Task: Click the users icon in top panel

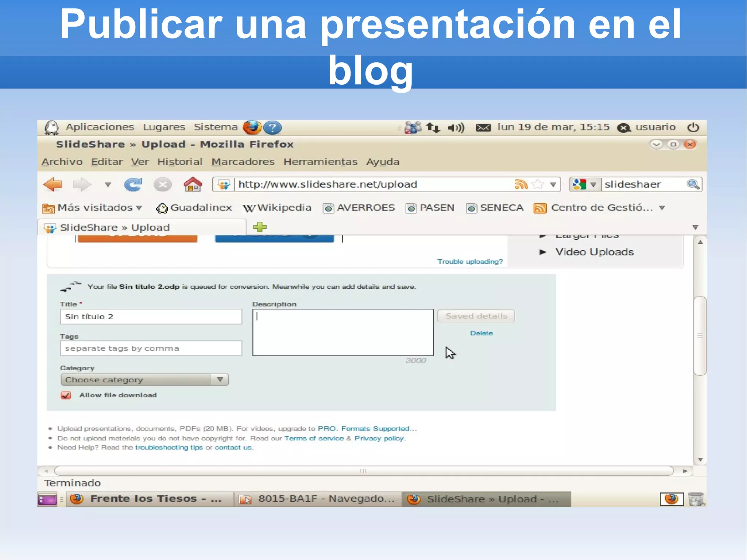Action: point(413,128)
